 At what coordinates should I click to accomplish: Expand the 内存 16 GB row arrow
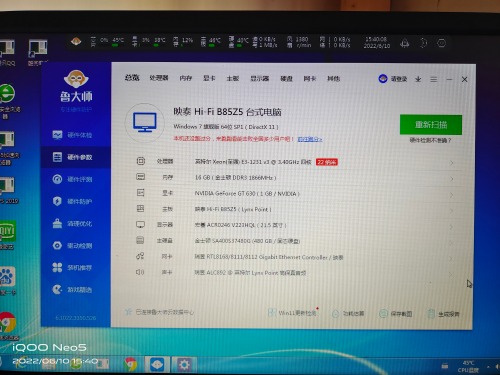(452, 179)
